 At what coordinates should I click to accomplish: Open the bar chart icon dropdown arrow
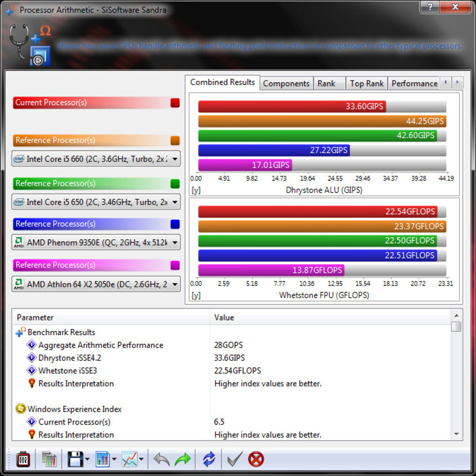(114, 459)
